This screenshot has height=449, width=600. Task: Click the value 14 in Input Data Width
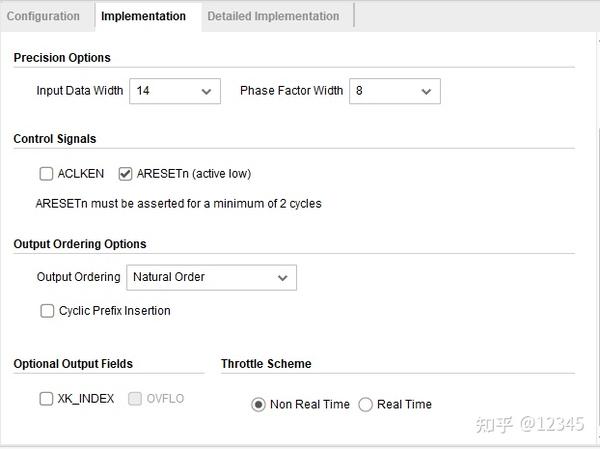pos(143,91)
